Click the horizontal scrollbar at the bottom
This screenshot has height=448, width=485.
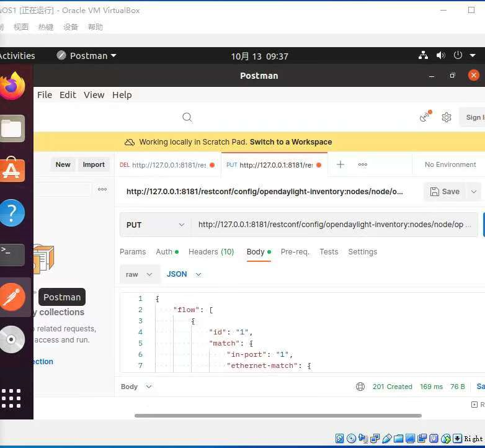click(x=278, y=416)
